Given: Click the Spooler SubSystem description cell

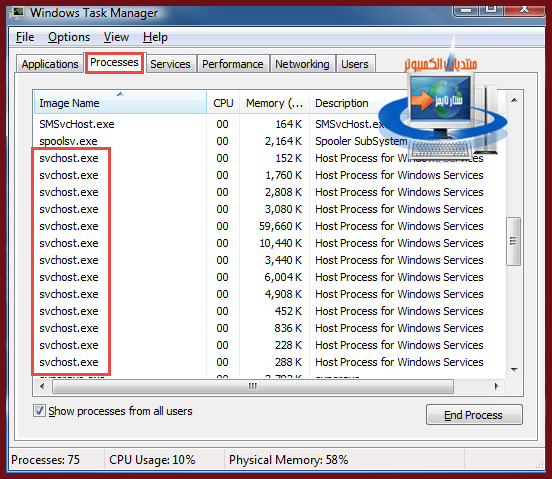Looking at the screenshot, I should tap(361, 141).
